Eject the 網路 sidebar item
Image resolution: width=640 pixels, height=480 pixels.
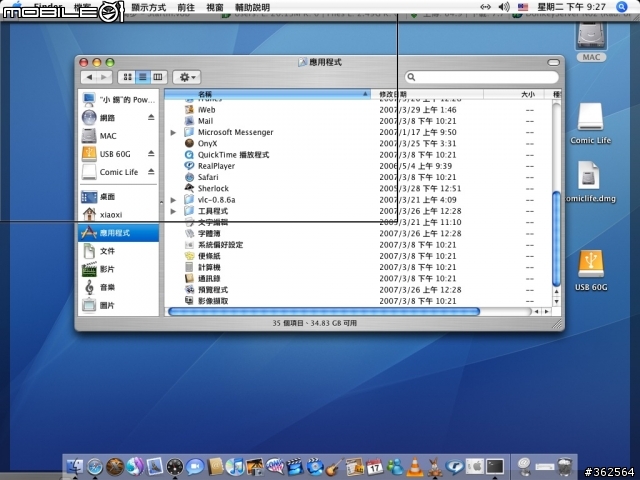coord(151,118)
